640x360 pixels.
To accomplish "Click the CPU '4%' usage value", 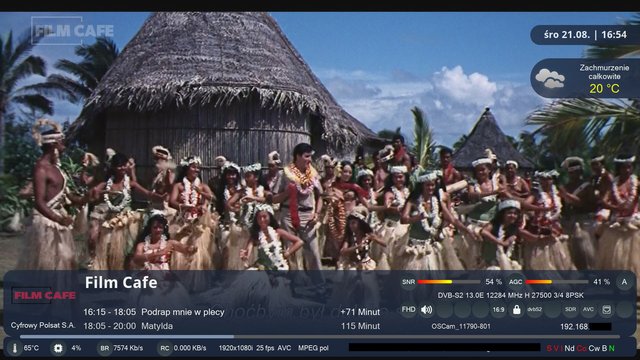I will click(x=76, y=348).
